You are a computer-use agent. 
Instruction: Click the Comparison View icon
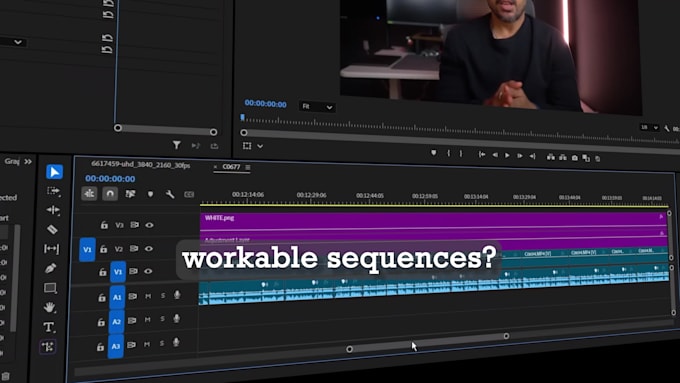[586, 158]
